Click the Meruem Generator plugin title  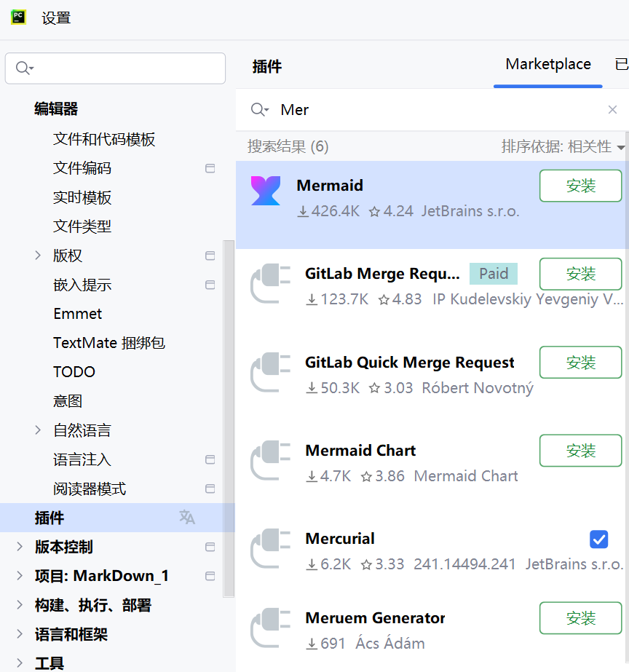coord(375,618)
